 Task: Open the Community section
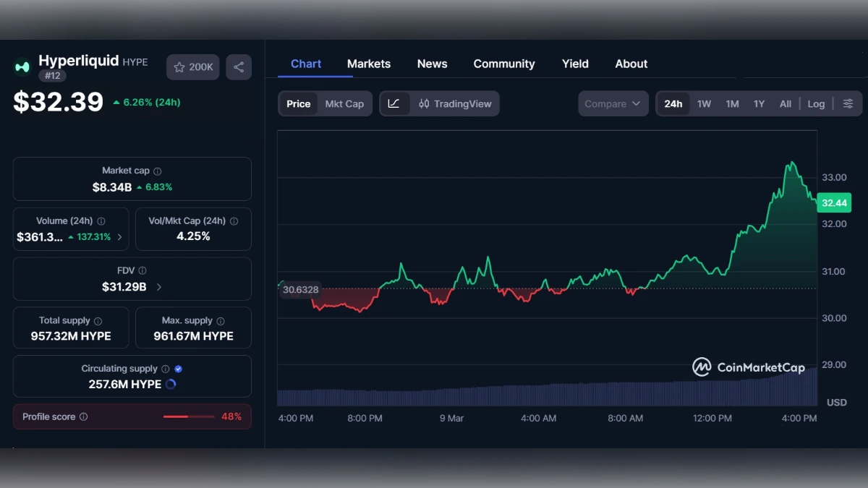[504, 64]
